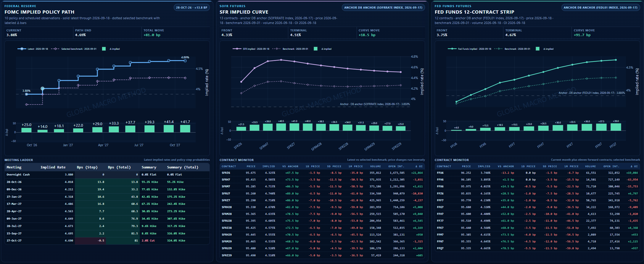Click SOFR Benchmark 2026-09-01 legend diamond marker

[276, 49]
